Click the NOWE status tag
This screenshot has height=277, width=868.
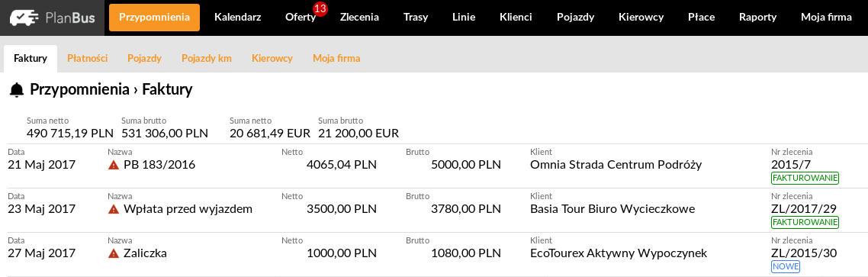786,266
